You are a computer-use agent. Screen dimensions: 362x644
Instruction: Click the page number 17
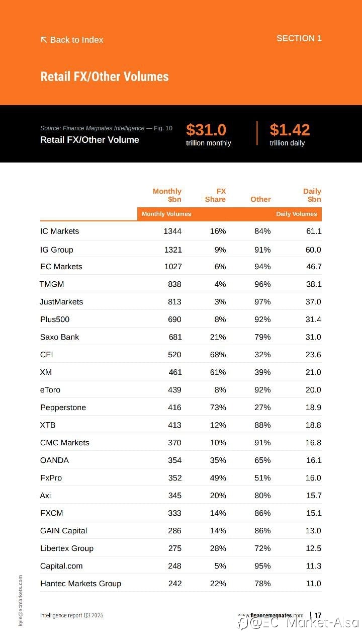(318, 615)
